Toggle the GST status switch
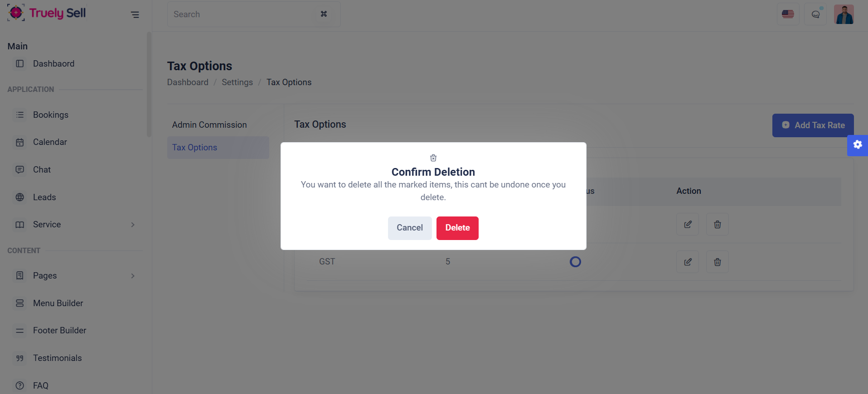The width and height of the screenshot is (868, 394). [575, 262]
